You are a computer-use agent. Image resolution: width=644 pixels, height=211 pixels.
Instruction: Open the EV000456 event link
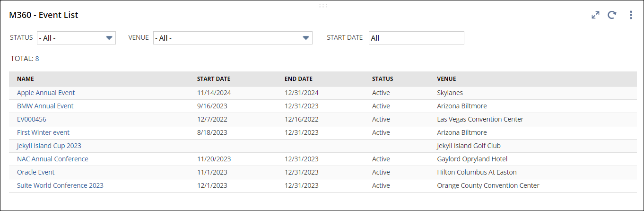(x=32, y=119)
